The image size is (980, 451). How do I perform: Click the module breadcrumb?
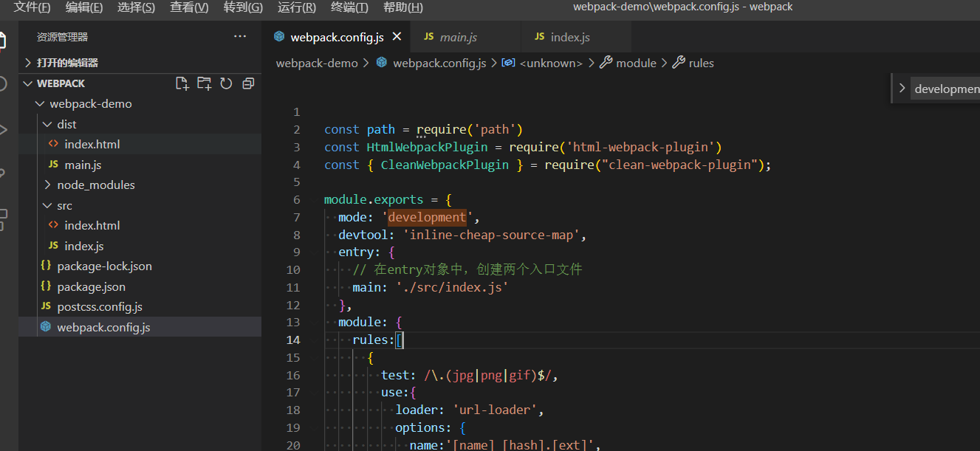tap(628, 63)
